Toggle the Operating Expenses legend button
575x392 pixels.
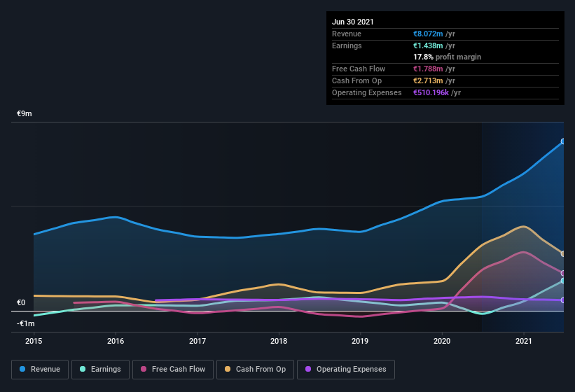346,370
